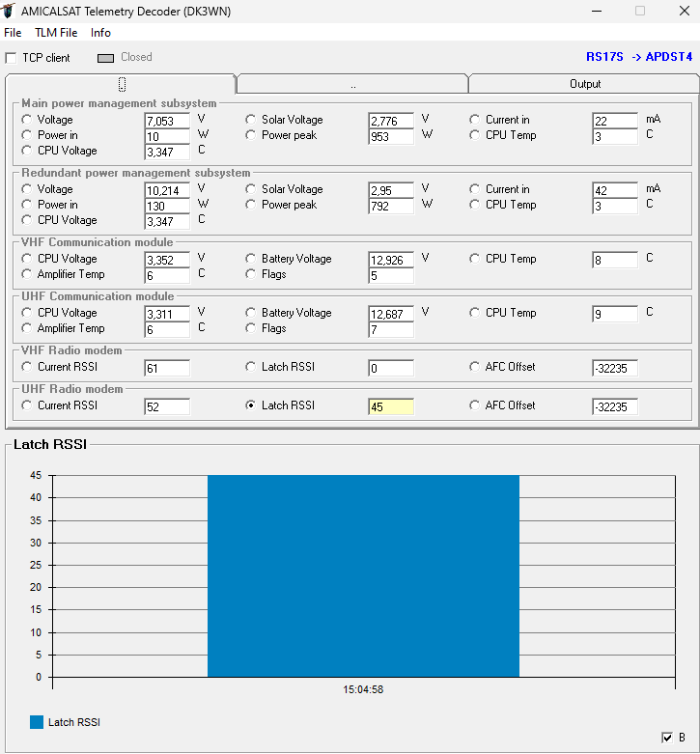Select Main power Solar Voltage radio button
This screenshot has height=754, width=700.
(x=250, y=120)
